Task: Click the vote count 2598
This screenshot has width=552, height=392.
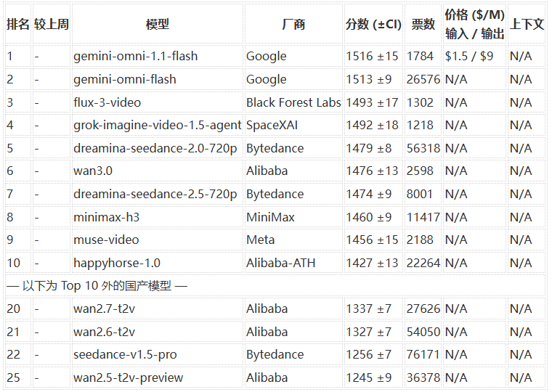Action: point(420,171)
